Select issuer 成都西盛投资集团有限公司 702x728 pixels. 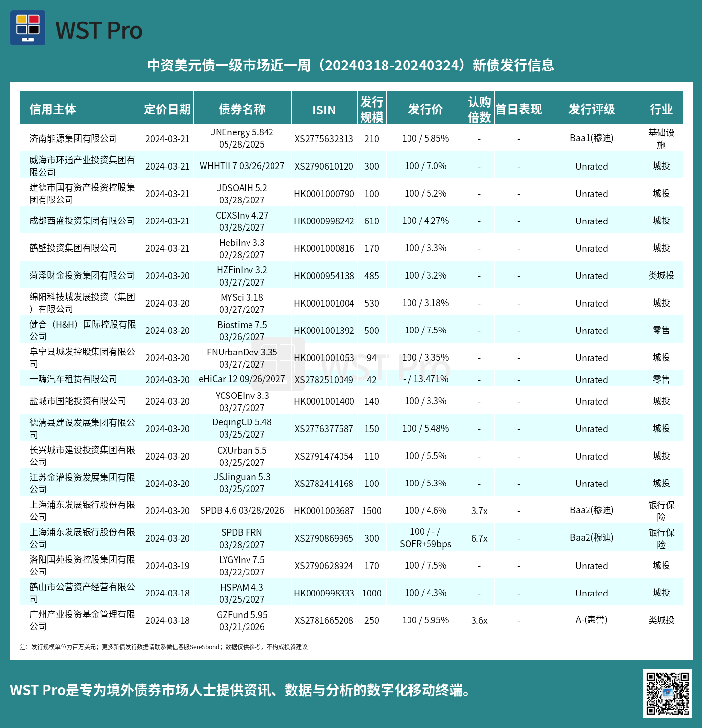82,221
